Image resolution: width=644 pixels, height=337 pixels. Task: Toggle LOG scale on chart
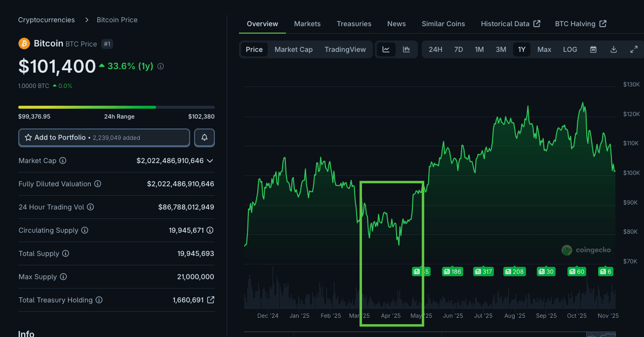[x=570, y=49]
